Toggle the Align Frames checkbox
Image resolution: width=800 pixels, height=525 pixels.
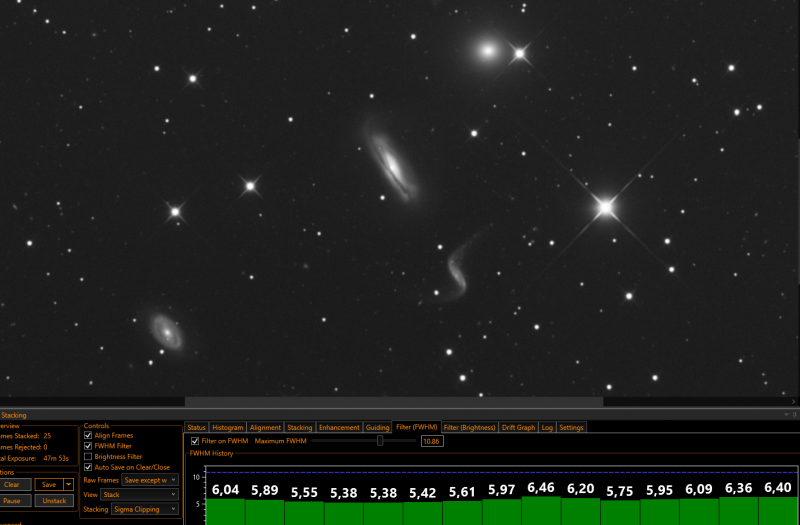click(x=88, y=435)
